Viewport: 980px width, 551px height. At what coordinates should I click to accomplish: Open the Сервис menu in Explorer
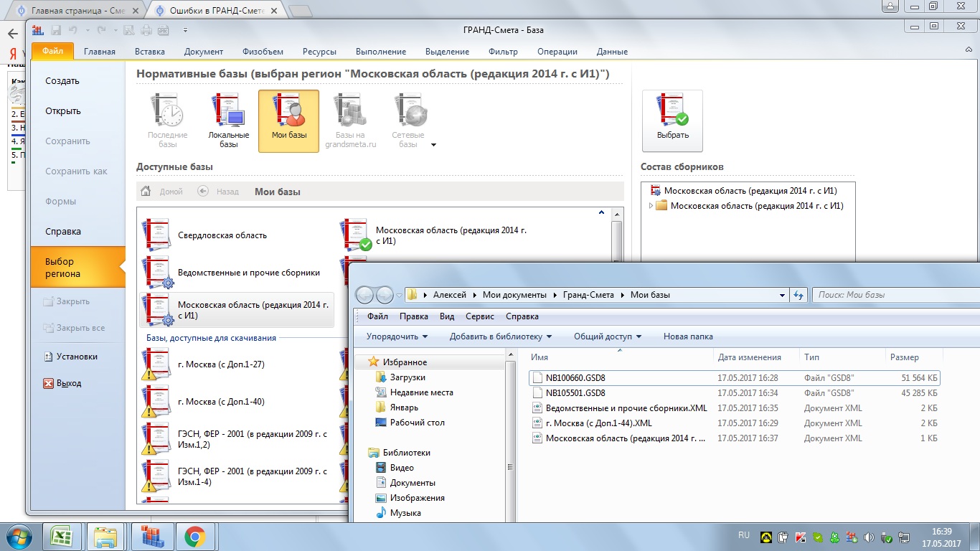(x=479, y=316)
